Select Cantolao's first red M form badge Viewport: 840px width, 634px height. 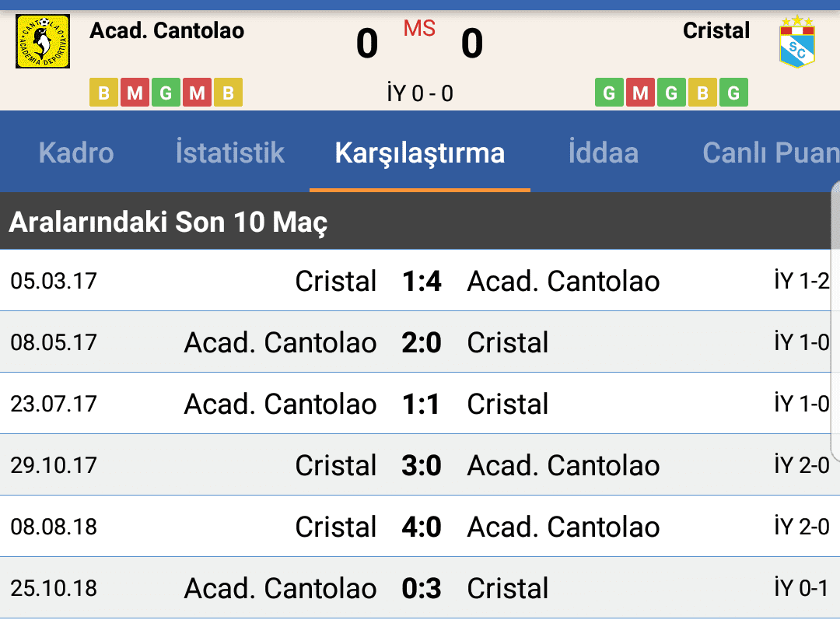tap(135, 92)
